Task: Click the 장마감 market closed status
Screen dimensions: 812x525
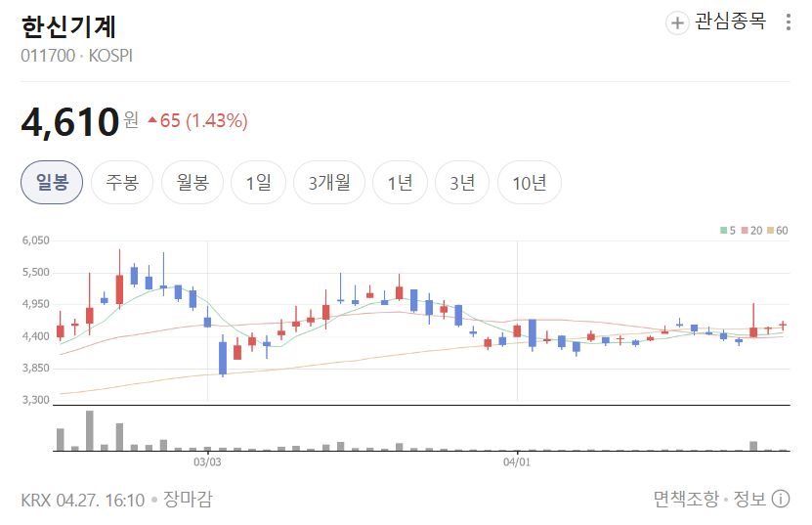Action: (x=188, y=499)
